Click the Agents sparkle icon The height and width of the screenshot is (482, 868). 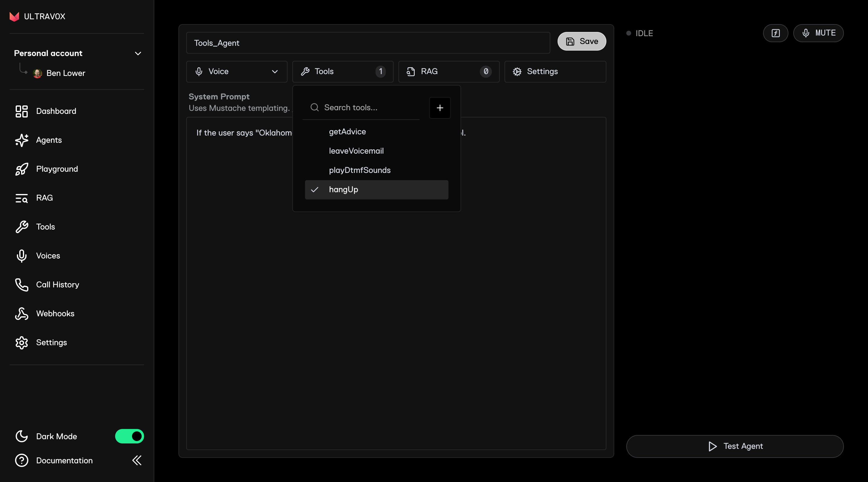click(22, 140)
